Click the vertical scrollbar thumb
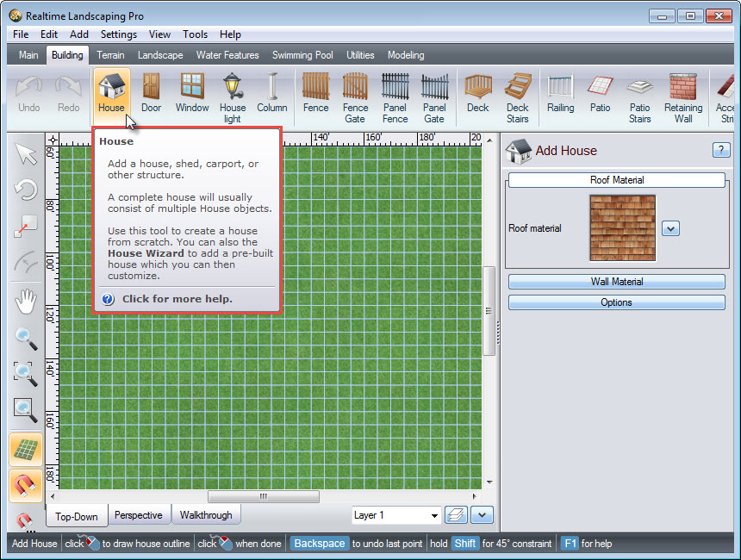 coord(489,310)
